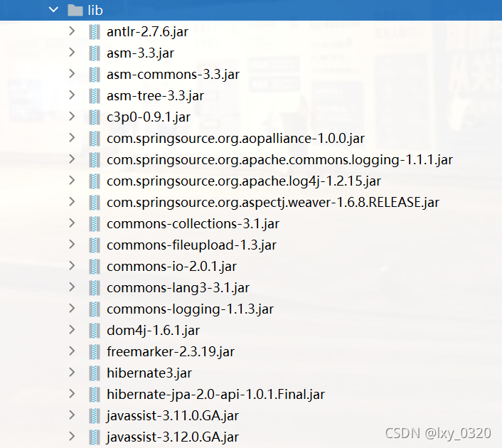502x448 pixels.
Task: Select commons-fileupload-1.3.jar file name
Action: tap(192, 245)
